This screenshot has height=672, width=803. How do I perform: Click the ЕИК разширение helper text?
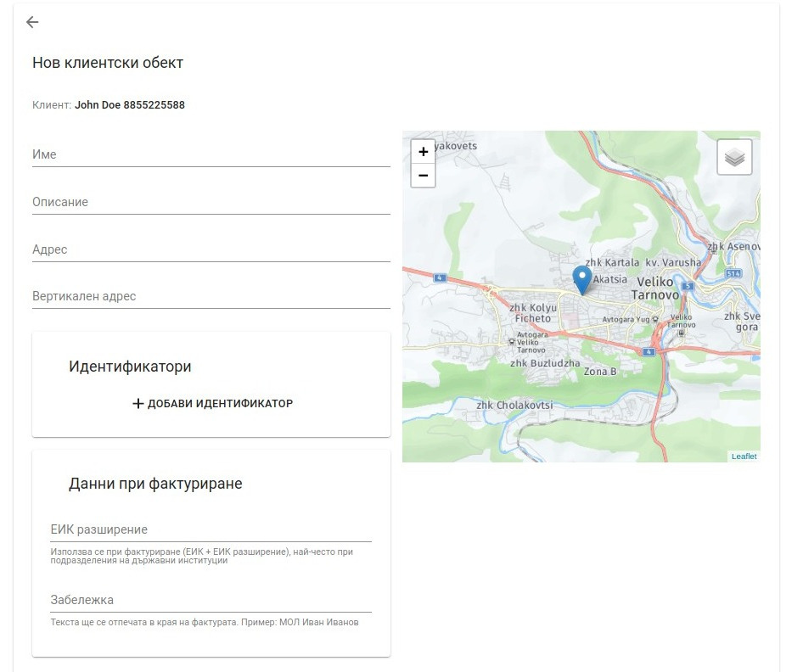click(202, 556)
